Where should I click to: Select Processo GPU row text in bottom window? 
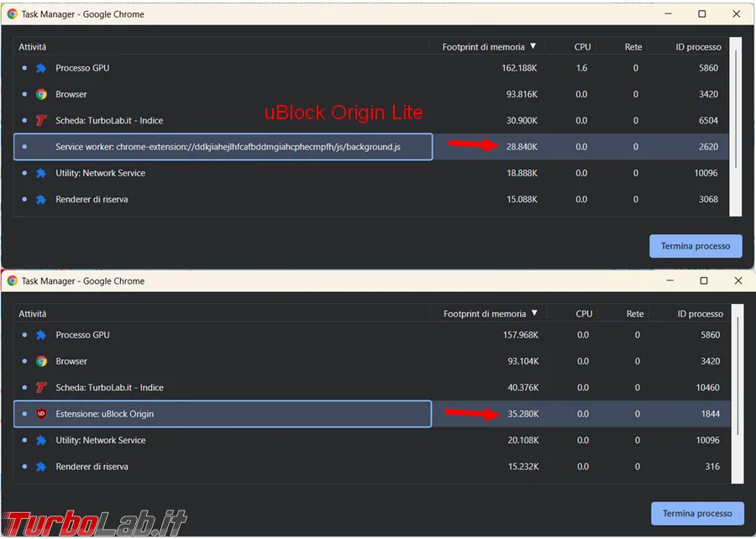pyautogui.click(x=82, y=335)
